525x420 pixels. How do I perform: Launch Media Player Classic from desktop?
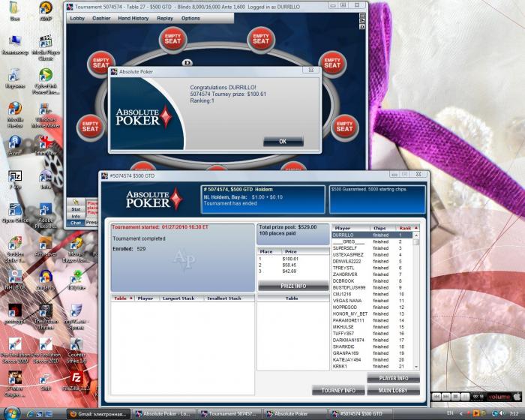(x=46, y=47)
